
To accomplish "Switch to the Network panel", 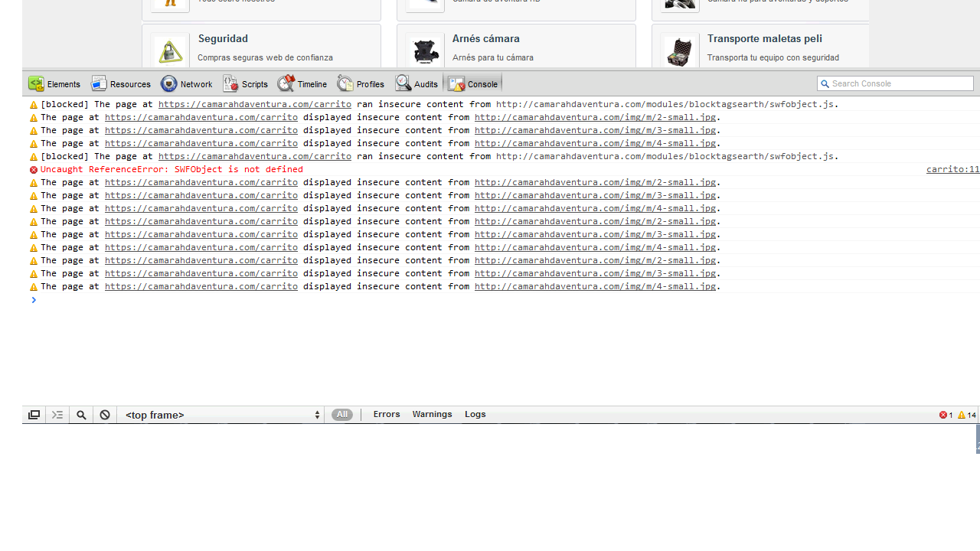I will pyautogui.click(x=186, y=84).
